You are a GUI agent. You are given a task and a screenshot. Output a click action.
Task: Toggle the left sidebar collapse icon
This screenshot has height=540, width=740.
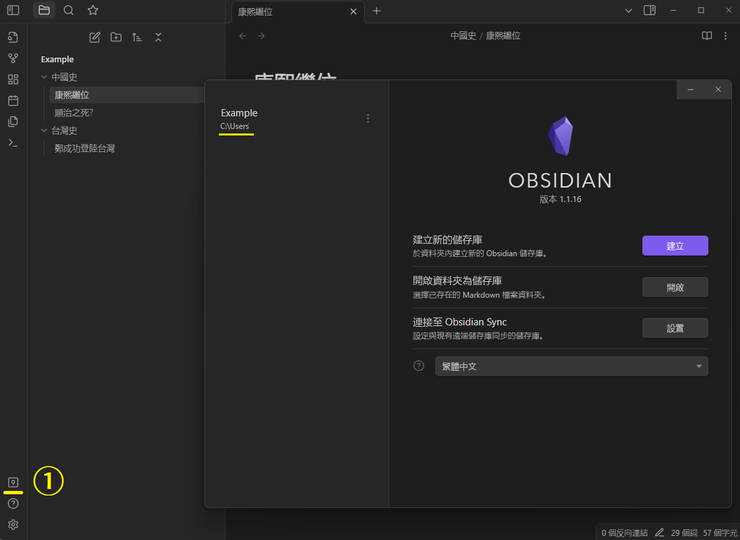click(x=13, y=10)
